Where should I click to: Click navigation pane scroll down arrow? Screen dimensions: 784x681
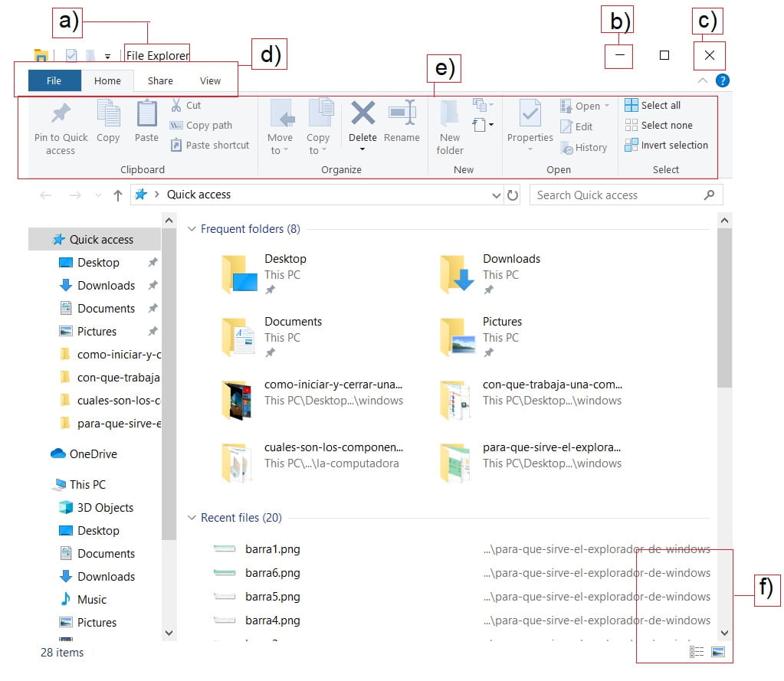169,633
